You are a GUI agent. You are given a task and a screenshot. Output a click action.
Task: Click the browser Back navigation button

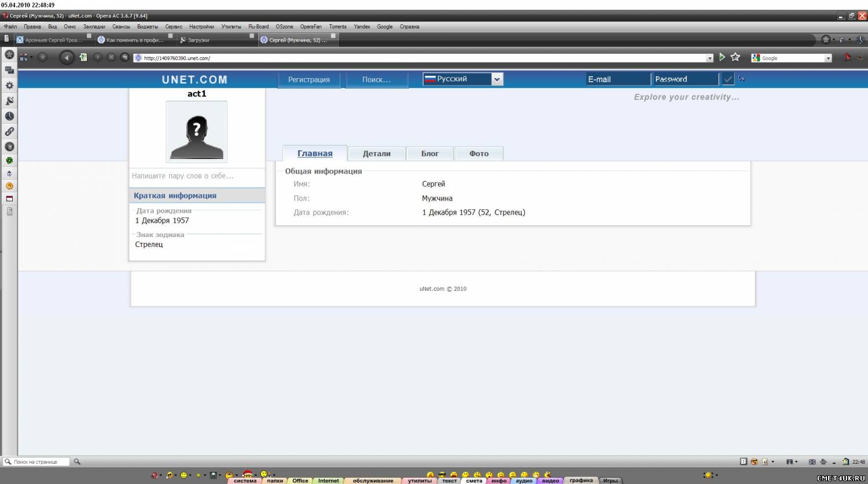pyautogui.click(x=67, y=57)
